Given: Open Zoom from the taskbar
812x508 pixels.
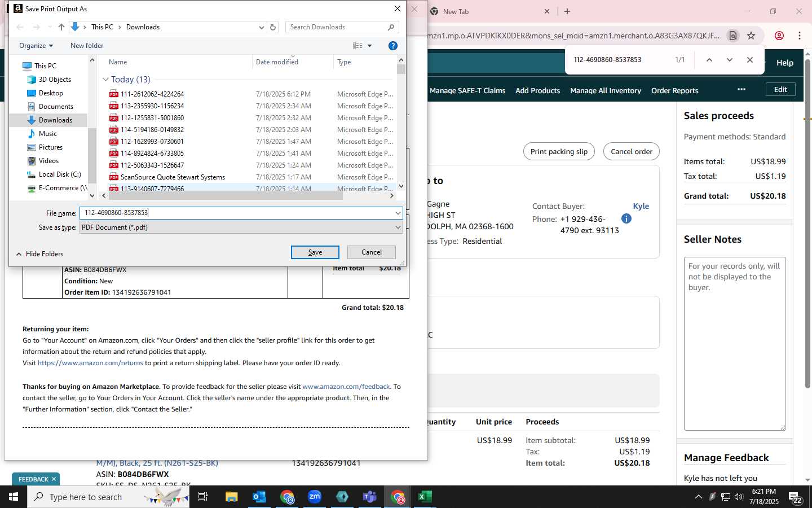Looking at the screenshot, I should pos(314,497).
